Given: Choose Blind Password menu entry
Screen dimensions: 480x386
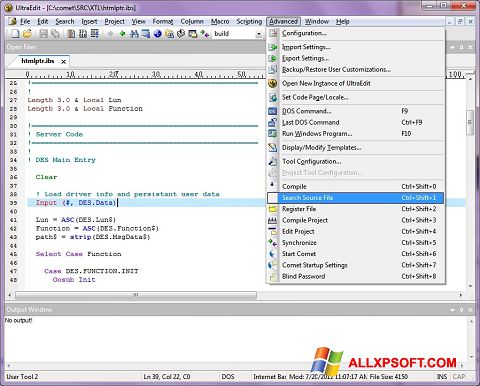Looking at the screenshot, I should click(356, 276).
